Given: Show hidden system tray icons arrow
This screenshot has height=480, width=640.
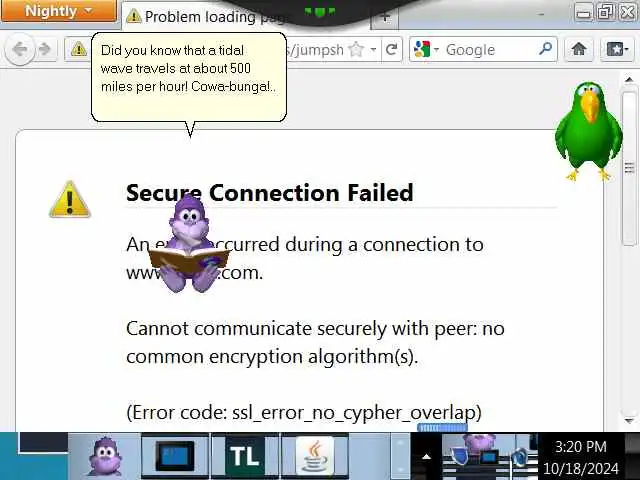Looking at the screenshot, I should pyautogui.click(x=426, y=457).
